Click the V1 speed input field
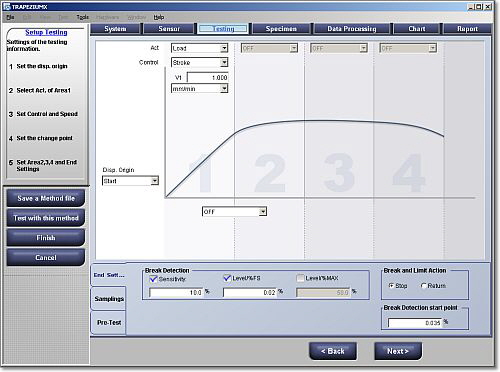500x372 pixels. pos(208,77)
